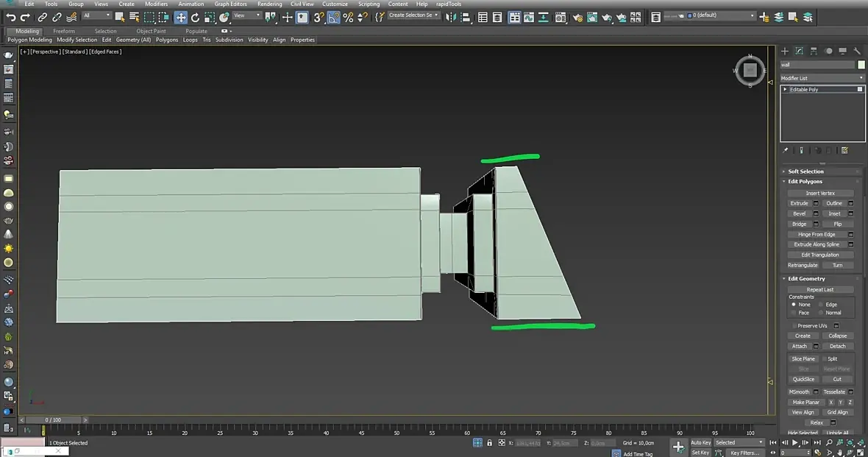The width and height of the screenshot is (868, 457).
Task: Open the layer dropdown showing 0 (default)
Action: (x=714, y=16)
